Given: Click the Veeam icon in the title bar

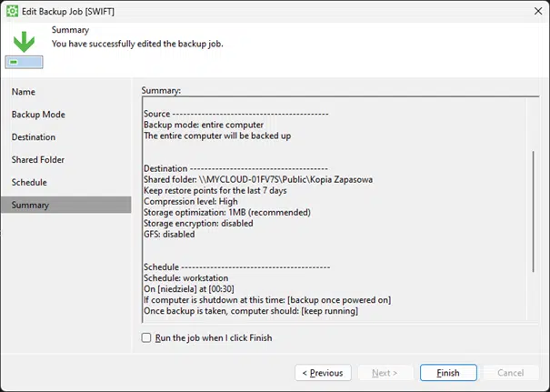Looking at the screenshot, I should 13,11.
